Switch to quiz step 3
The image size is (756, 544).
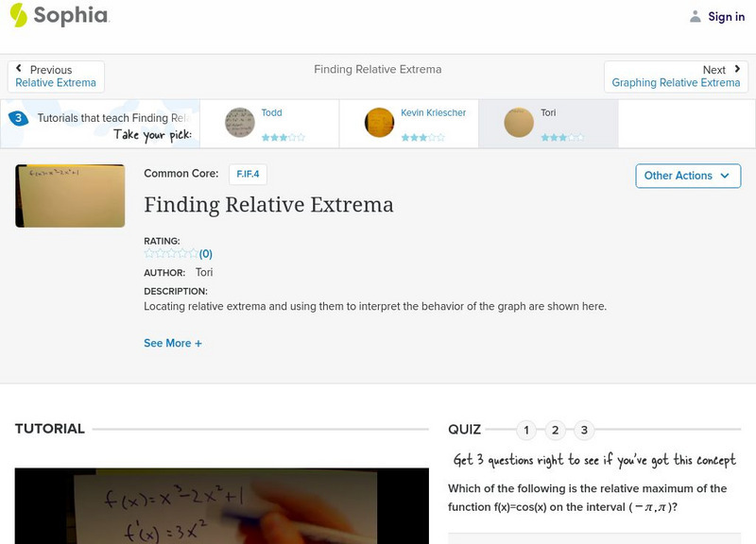[x=585, y=429]
